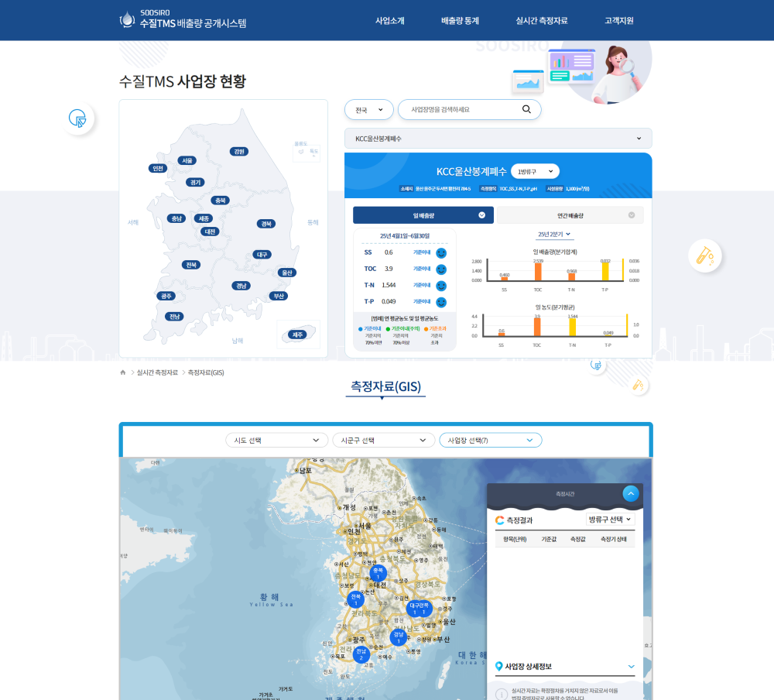Select 인천 region on the map

158,169
